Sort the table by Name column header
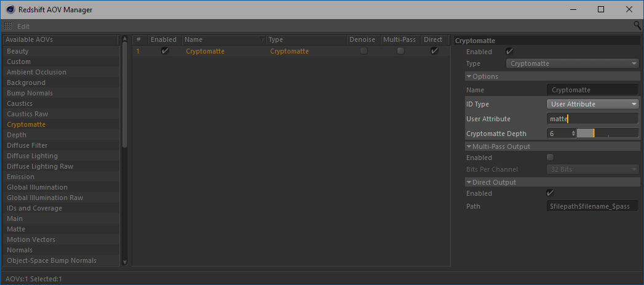644x285 pixels. click(x=224, y=39)
